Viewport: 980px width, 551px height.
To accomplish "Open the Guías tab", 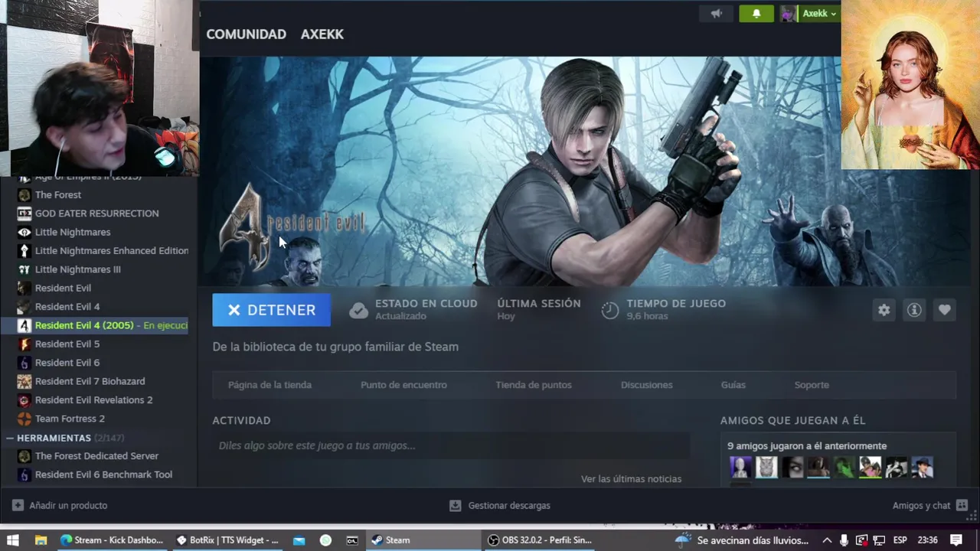I will pos(733,385).
